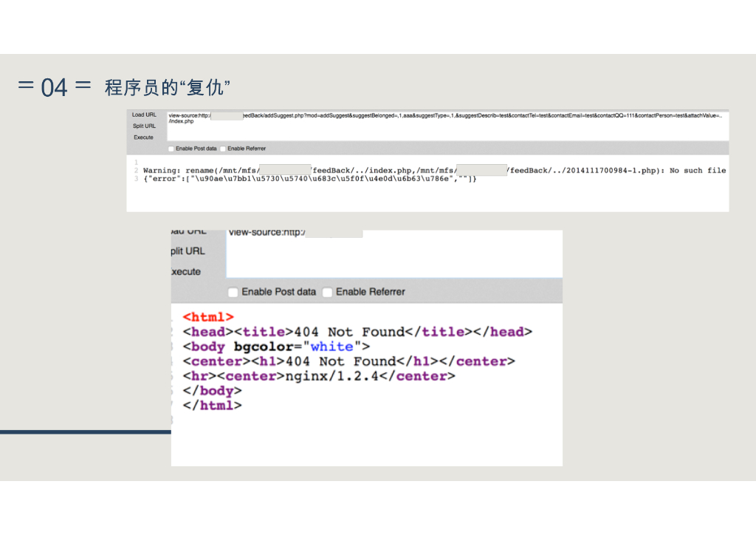
Task: Click the top panel URL input field
Action: tap(447, 126)
